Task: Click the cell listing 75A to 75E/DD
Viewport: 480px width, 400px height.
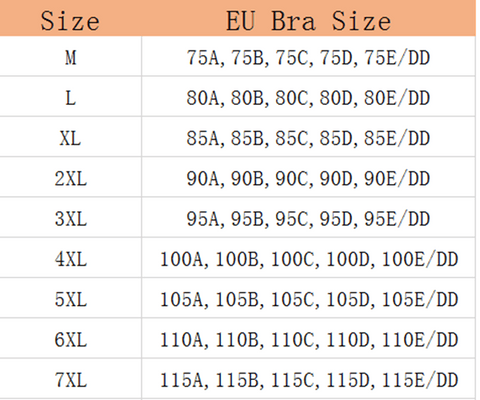Action: coord(308,56)
